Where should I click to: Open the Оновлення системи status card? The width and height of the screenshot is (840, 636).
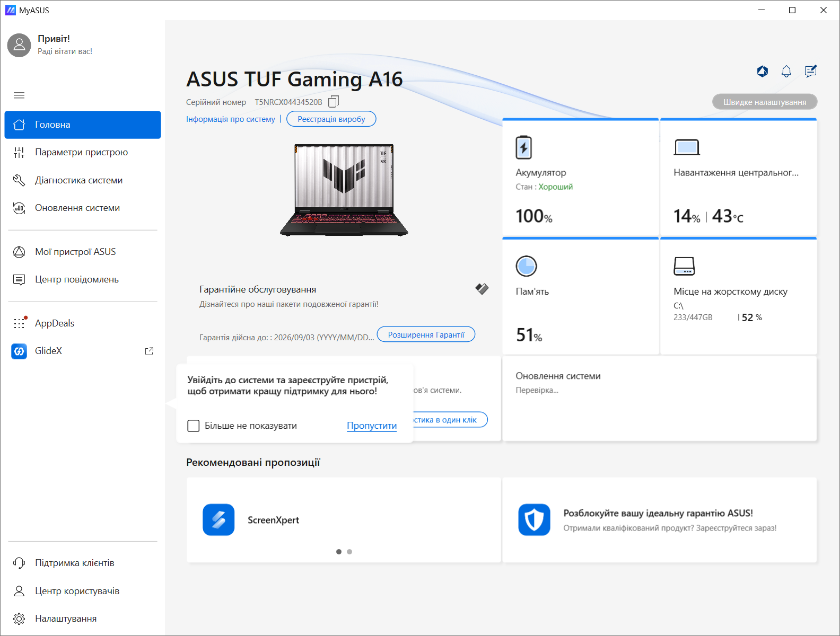660,399
